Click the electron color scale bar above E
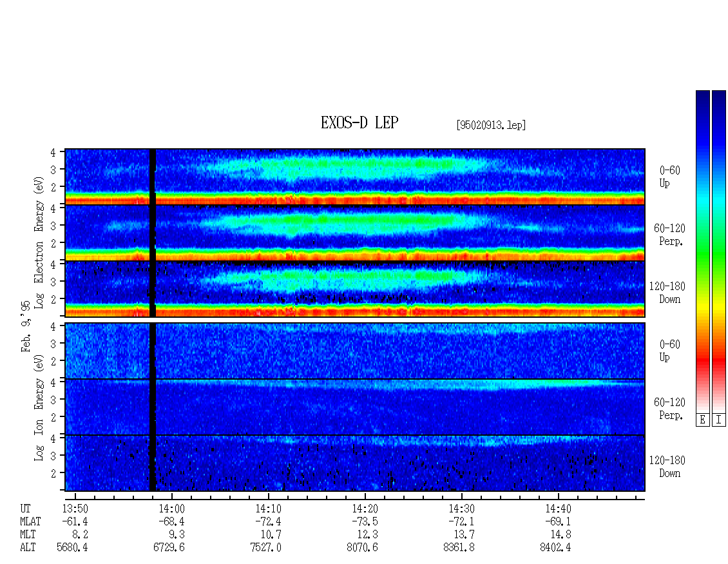 tap(702, 251)
